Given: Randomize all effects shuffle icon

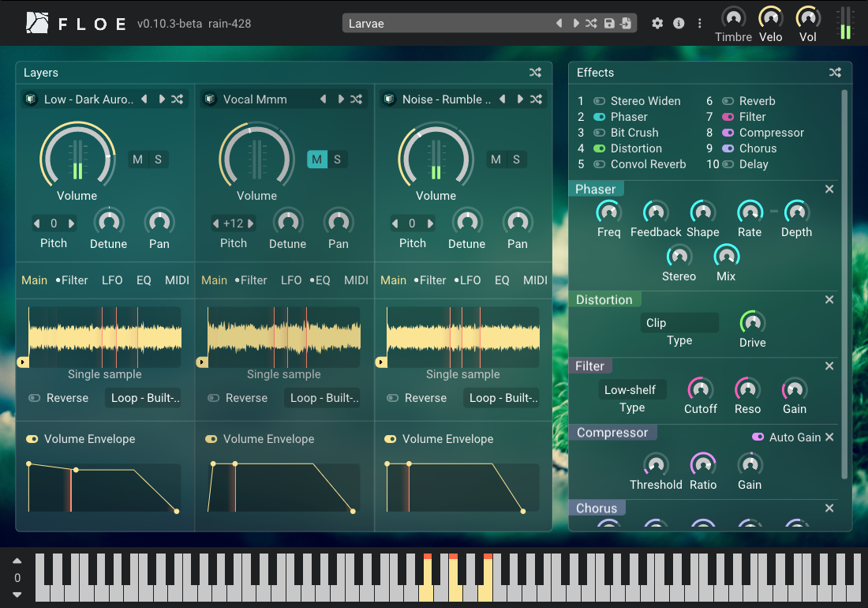Looking at the screenshot, I should (835, 73).
